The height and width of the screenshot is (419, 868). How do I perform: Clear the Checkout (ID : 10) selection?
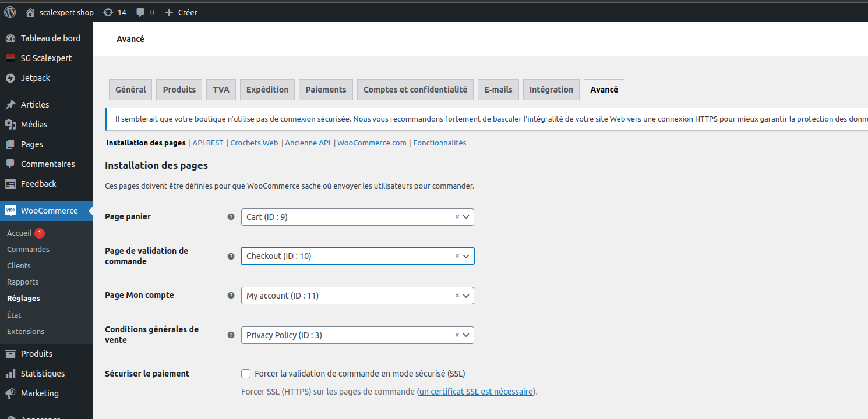point(457,255)
